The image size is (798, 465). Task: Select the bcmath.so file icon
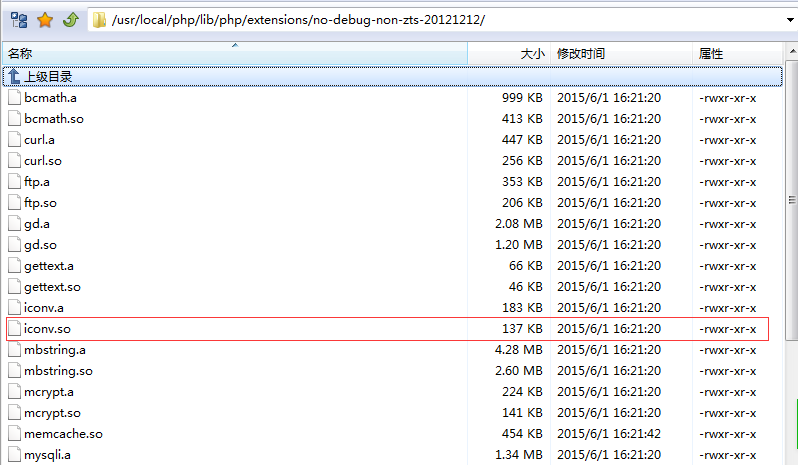click(14, 119)
